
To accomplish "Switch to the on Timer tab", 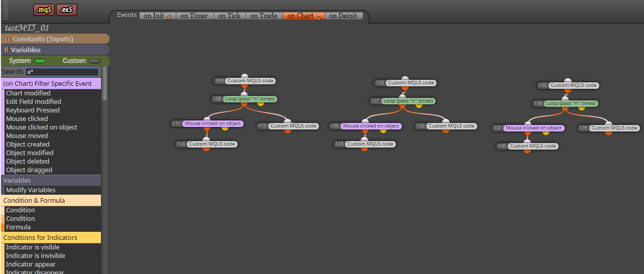I will tap(194, 16).
